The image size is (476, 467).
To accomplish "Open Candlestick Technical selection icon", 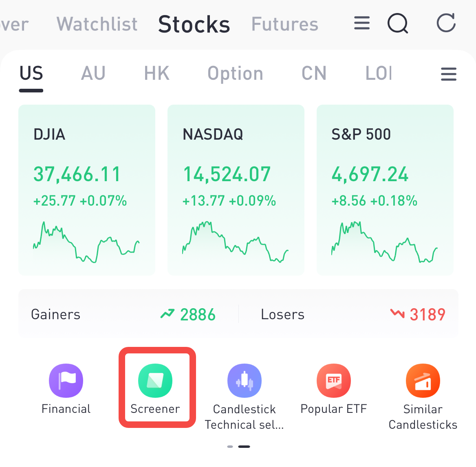I will tap(244, 381).
